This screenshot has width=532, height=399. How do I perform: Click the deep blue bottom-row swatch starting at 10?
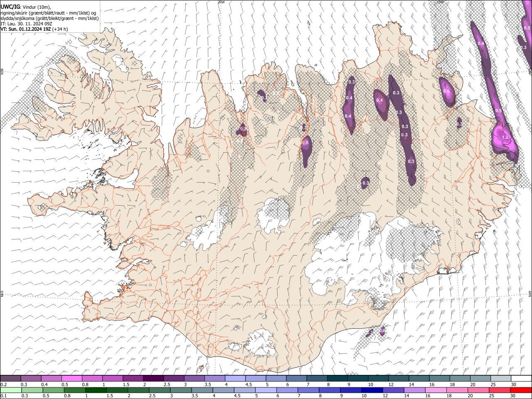372,390
